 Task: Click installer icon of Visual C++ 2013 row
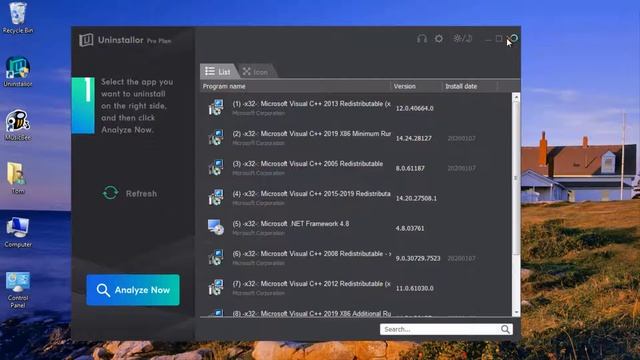tap(216, 107)
